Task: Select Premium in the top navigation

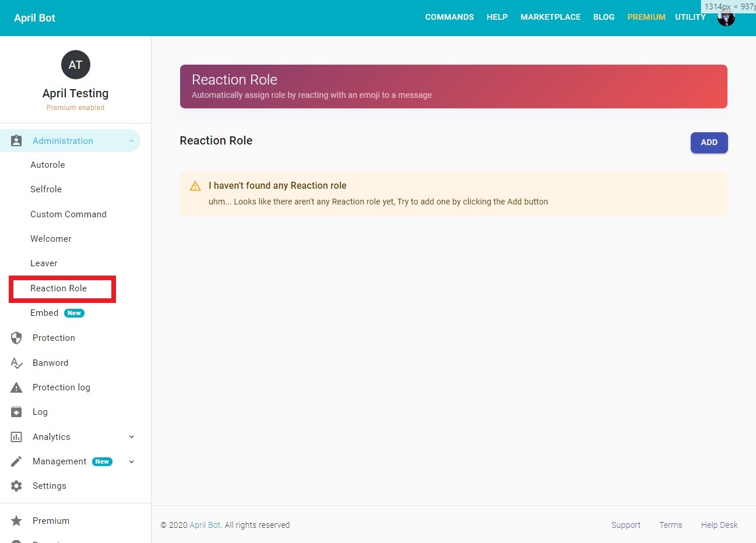Action: [646, 17]
